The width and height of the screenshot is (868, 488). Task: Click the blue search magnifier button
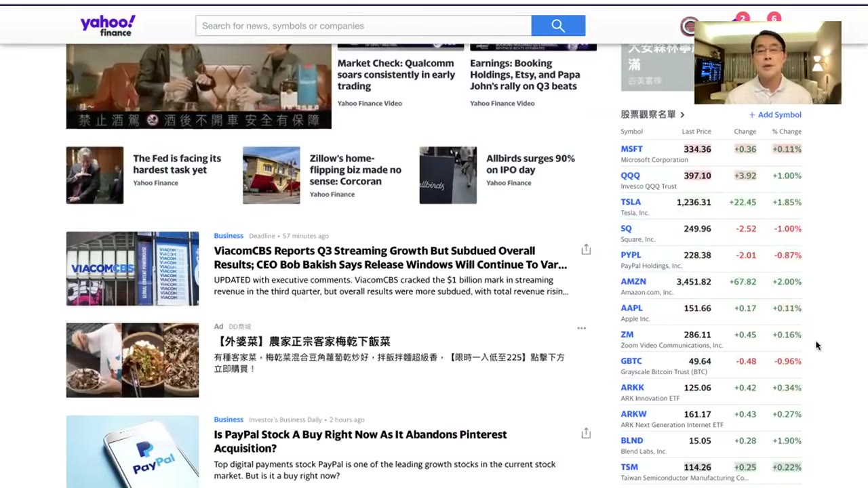tap(558, 26)
